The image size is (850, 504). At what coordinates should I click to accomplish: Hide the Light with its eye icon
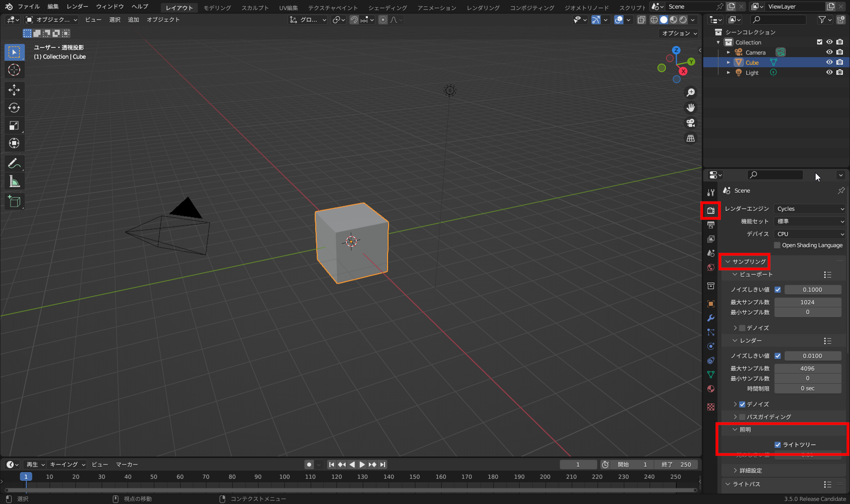(x=829, y=72)
